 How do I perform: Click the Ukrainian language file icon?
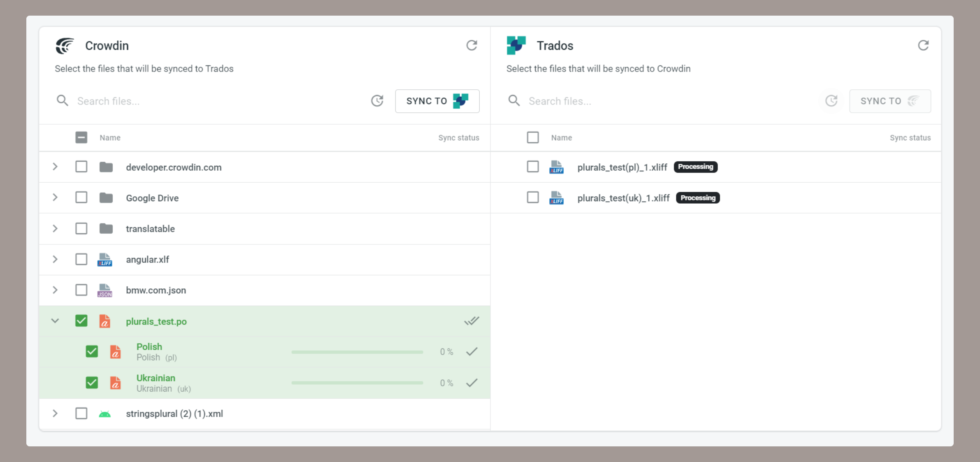[x=116, y=383]
